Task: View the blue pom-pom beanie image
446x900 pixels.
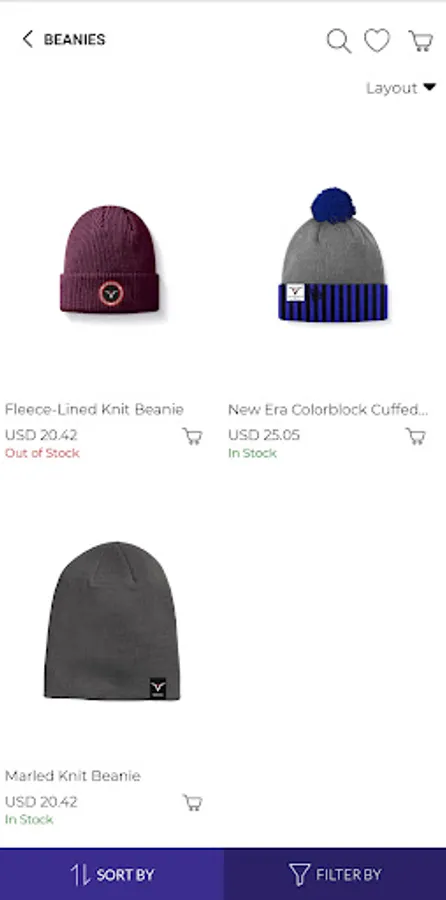Action: 333,254
